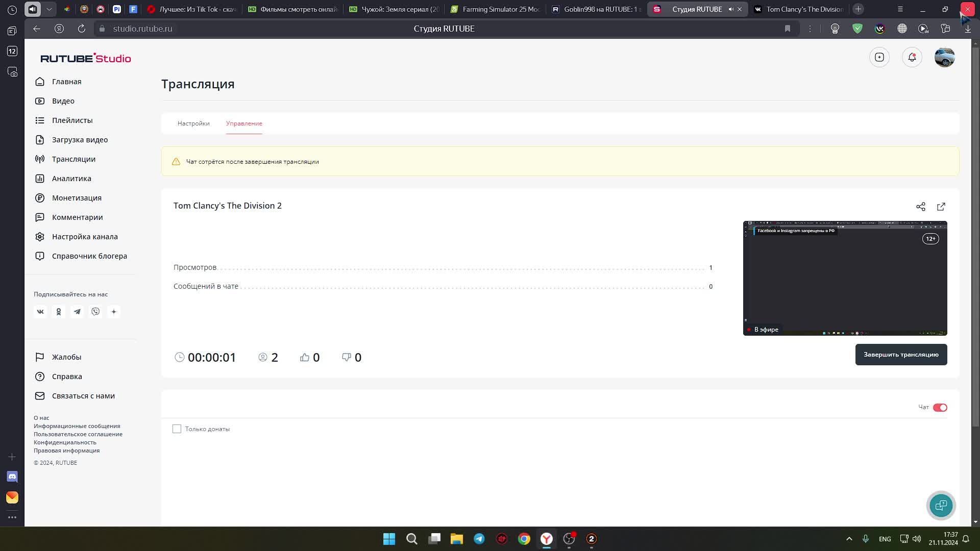The image size is (980, 551).
Task: Open the Монетизация section
Action: [x=77, y=198]
